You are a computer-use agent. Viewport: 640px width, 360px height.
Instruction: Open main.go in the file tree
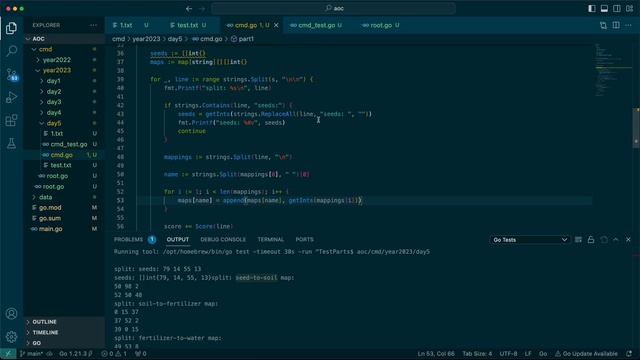63,229
